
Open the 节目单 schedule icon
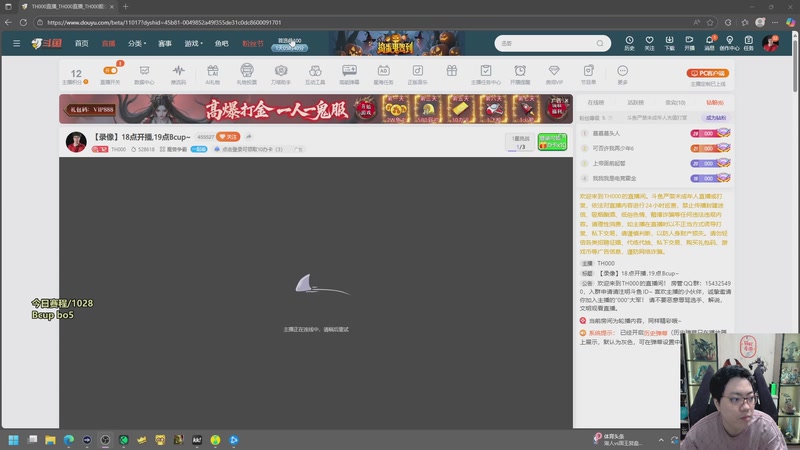[x=588, y=74]
